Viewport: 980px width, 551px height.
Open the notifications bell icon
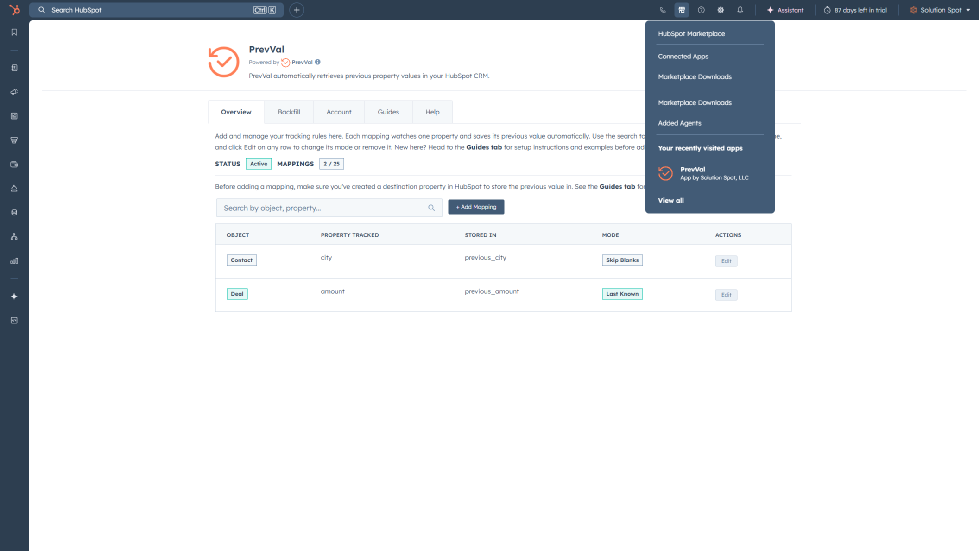(x=740, y=10)
